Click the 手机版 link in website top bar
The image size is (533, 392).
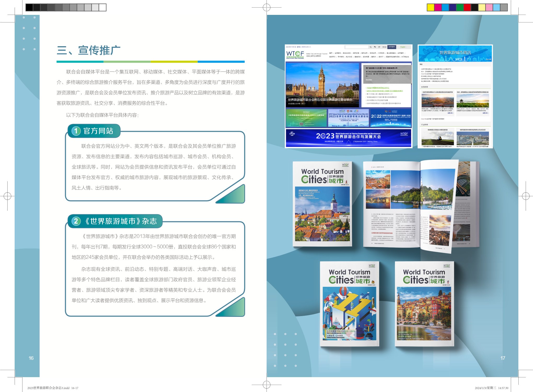pos(384,47)
